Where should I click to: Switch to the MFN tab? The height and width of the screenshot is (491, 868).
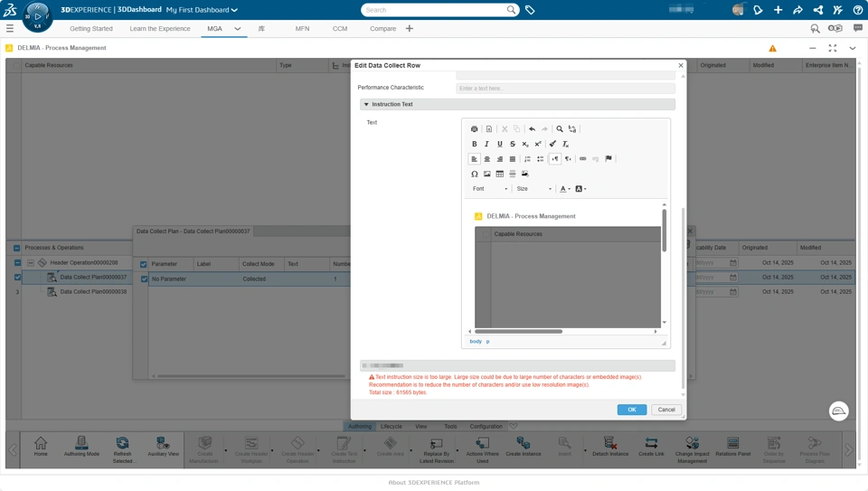pyautogui.click(x=302, y=29)
